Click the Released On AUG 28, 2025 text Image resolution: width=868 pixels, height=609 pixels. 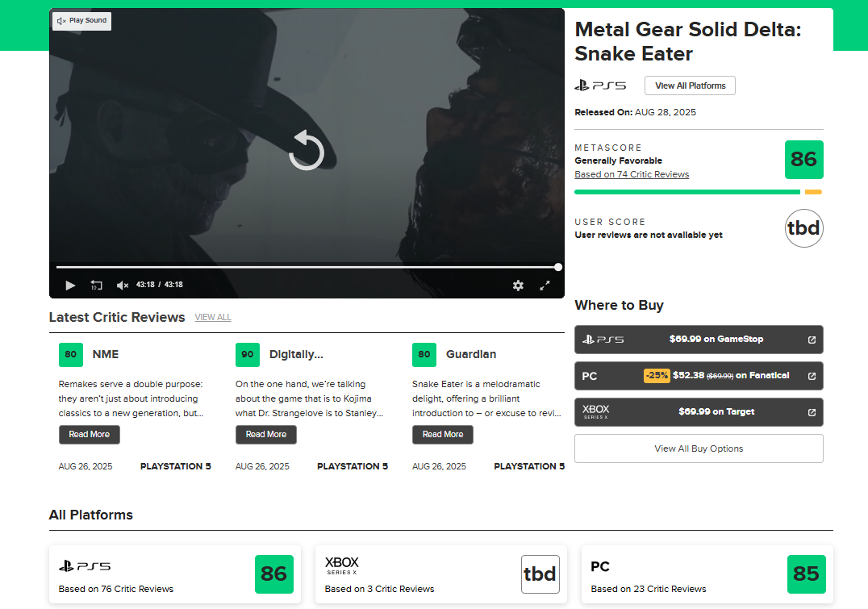click(x=636, y=112)
